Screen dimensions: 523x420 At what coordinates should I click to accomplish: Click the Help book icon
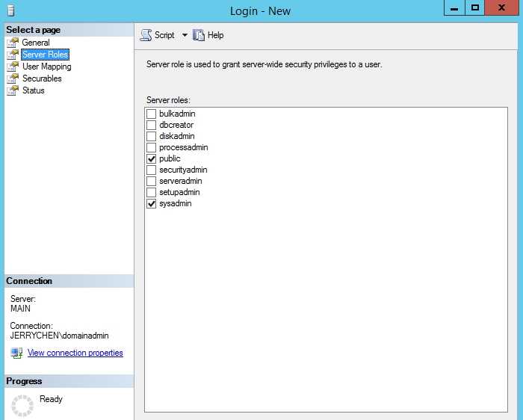pyautogui.click(x=199, y=35)
